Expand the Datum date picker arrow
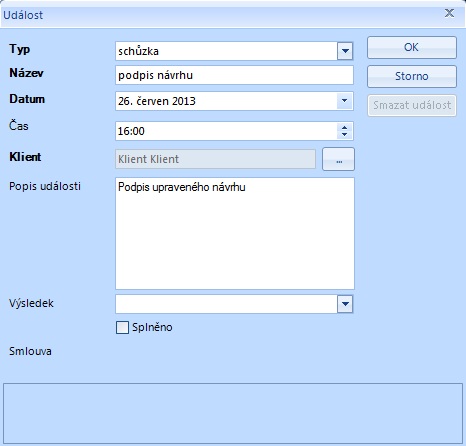Image resolution: width=466 pixels, height=446 pixels. point(345,101)
